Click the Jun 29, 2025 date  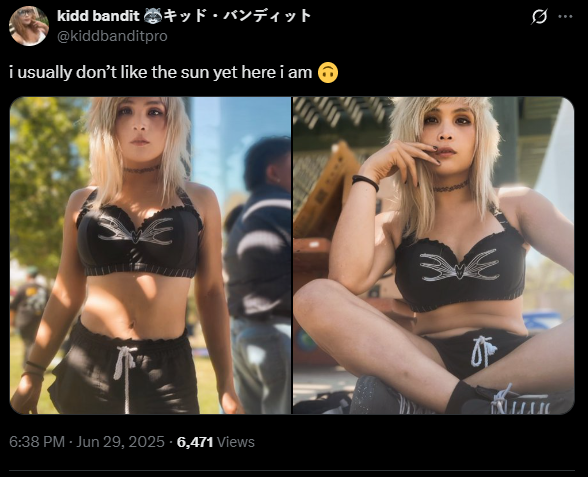point(120,442)
